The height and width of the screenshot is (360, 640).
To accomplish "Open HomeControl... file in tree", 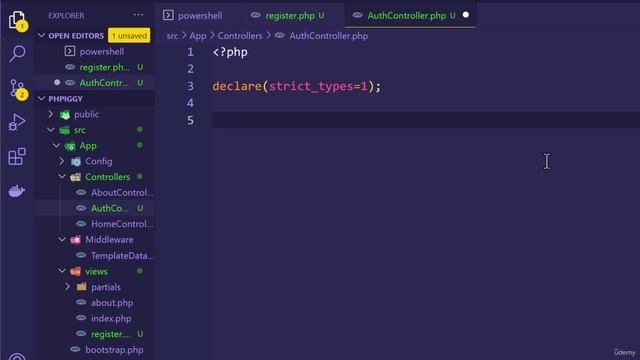I will point(122,224).
